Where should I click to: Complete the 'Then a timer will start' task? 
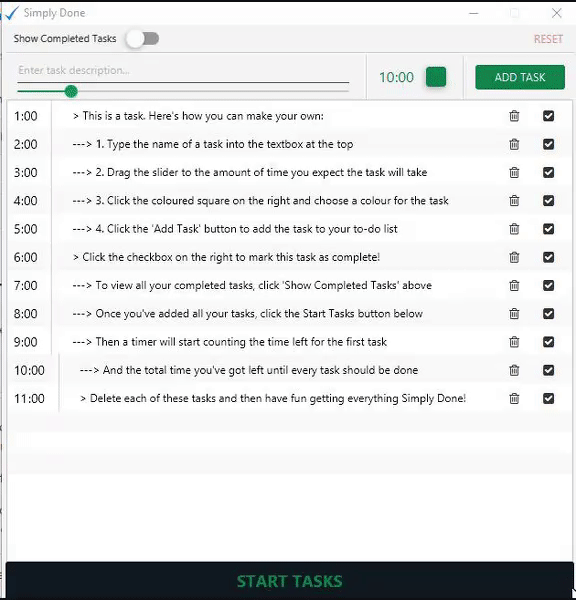(x=548, y=342)
